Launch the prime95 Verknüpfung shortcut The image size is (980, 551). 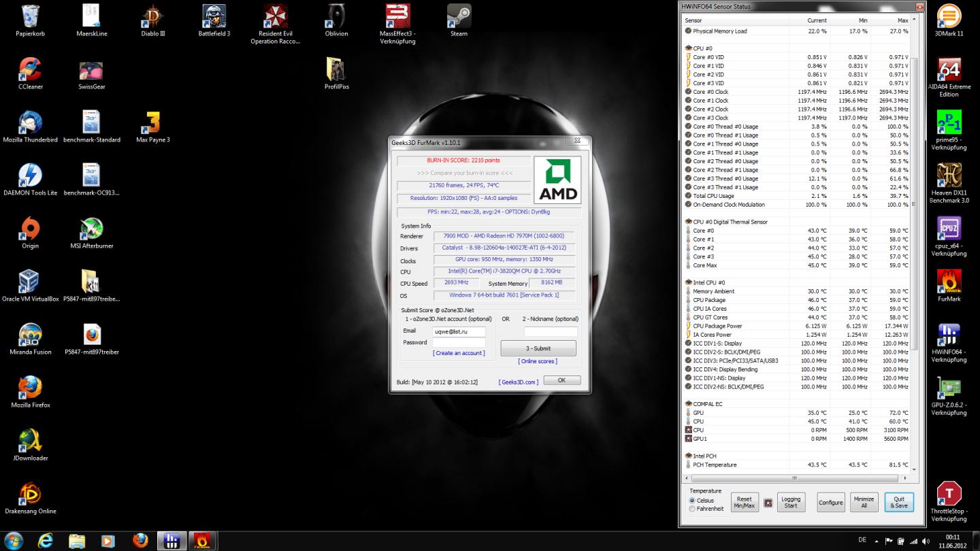949,131
